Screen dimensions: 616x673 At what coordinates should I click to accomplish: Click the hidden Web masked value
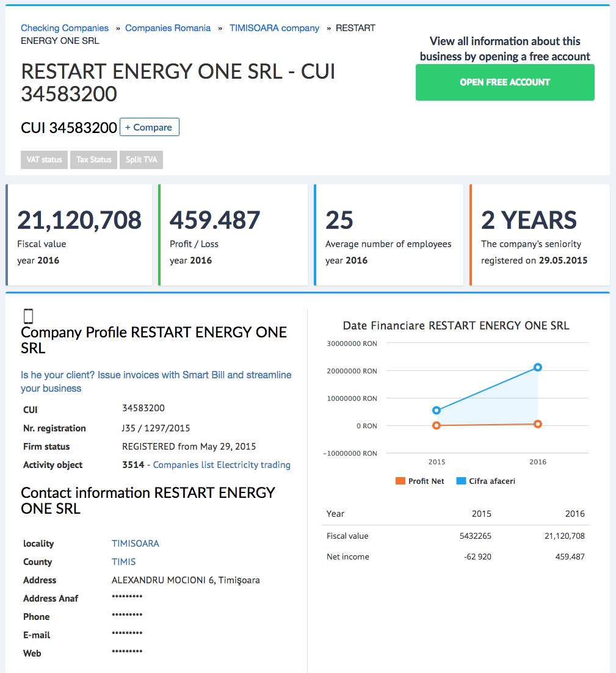tap(127, 651)
